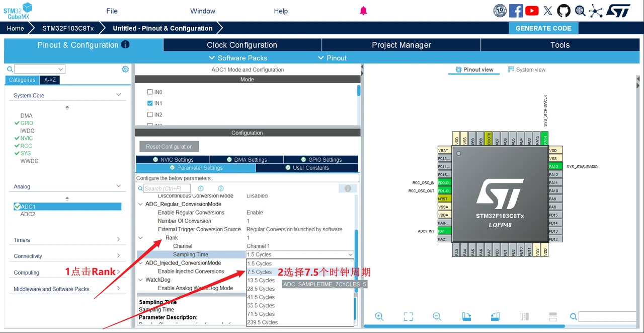Click the GENERATE CODE button
This screenshot has height=333, width=644.
543,28
